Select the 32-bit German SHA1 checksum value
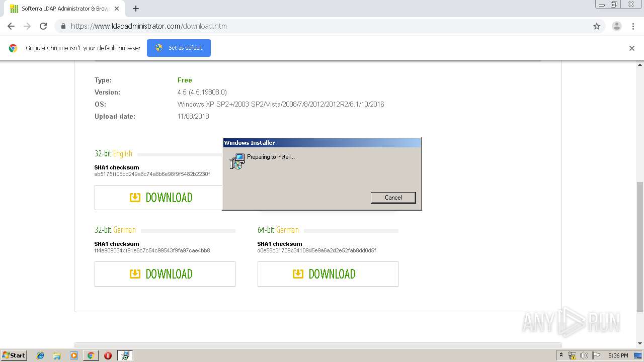644x362 pixels. [x=152, y=250]
